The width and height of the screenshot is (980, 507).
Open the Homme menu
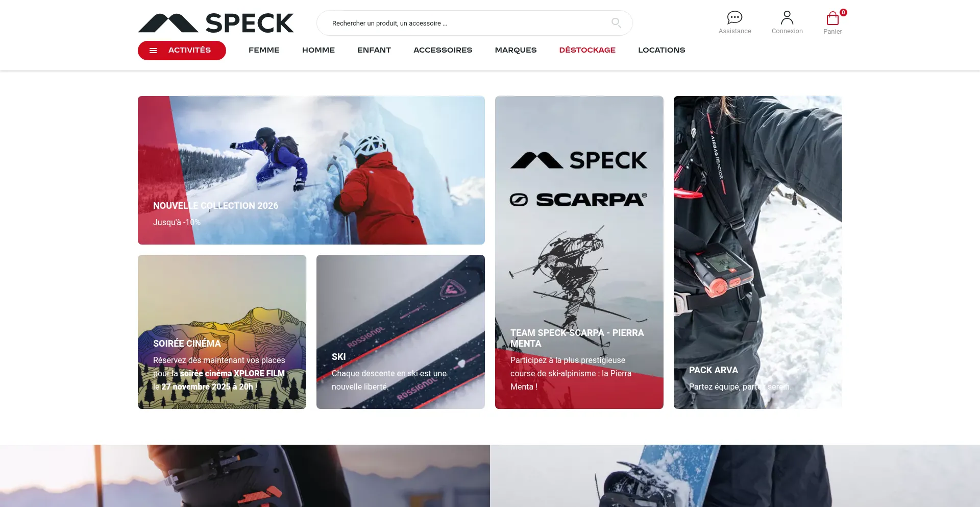[318, 50]
